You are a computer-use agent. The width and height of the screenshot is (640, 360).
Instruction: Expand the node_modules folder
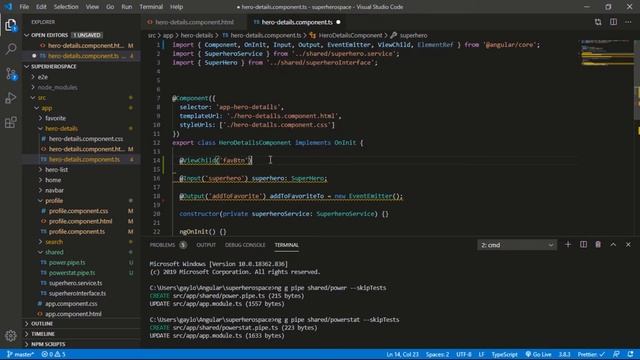tap(57, 87)
